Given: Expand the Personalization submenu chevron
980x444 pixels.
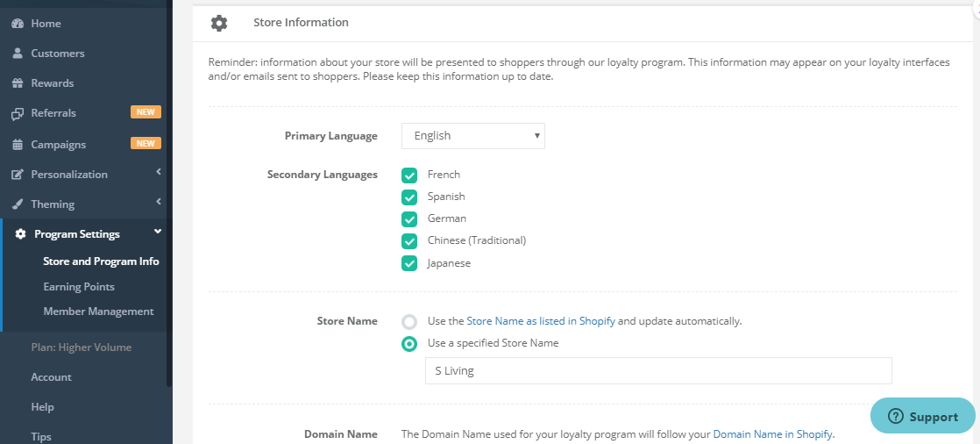Looking at the screenshot, I should (159, 171).
